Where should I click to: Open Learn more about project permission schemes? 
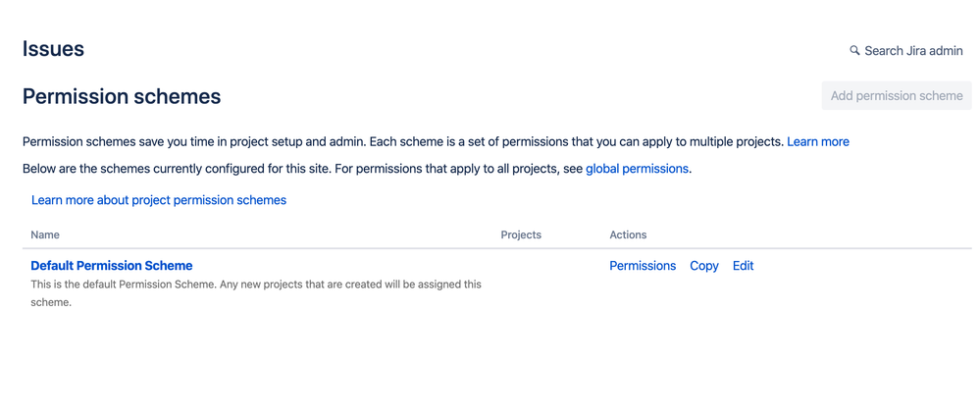click(159, 200)
